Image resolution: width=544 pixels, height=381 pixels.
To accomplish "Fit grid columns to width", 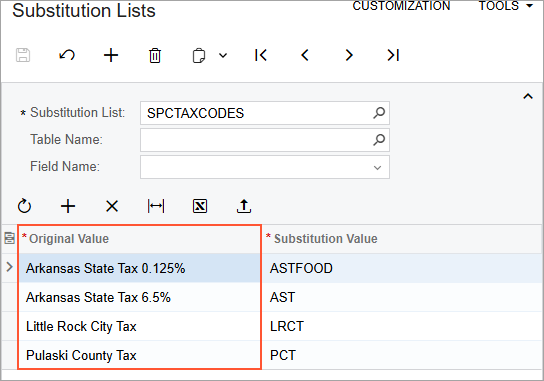I will (x=156, y=206).
